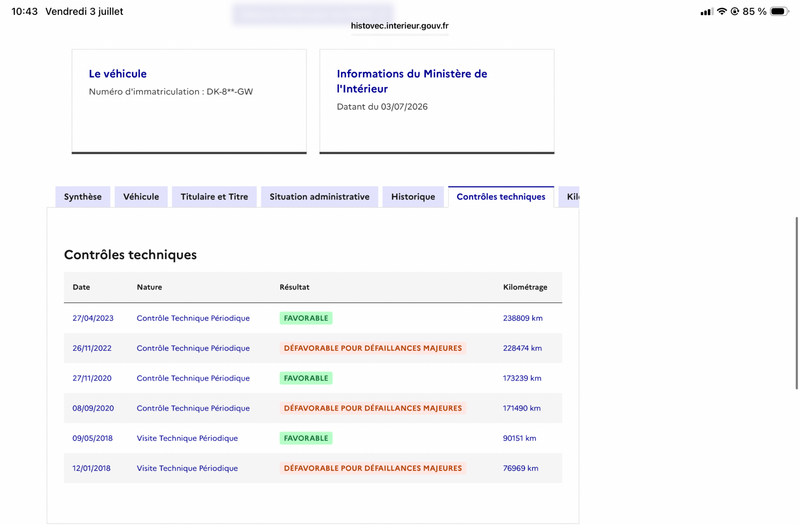
Task: Tap the Wi-Fi status icon
Action: tap(721, 11)
